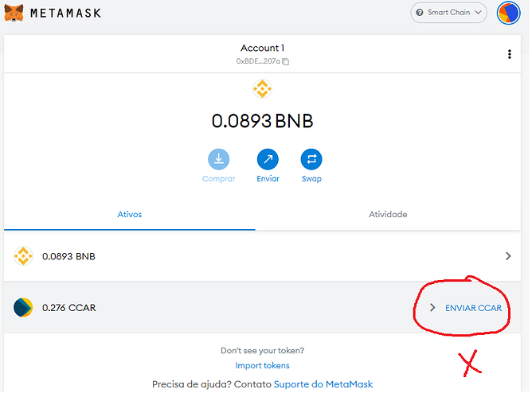Screen dimensions: 532x397
Task: Click the help question mark in network selector
Action: pos(419,13)
